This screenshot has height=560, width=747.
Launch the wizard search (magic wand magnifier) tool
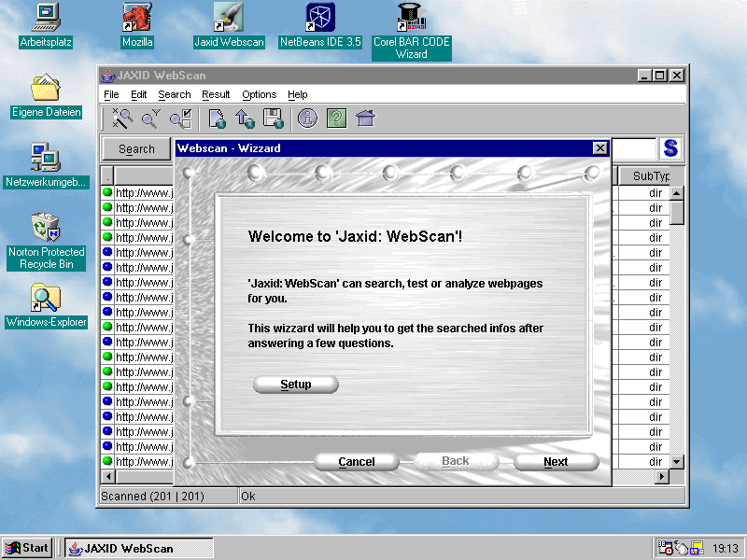[122, 119]
